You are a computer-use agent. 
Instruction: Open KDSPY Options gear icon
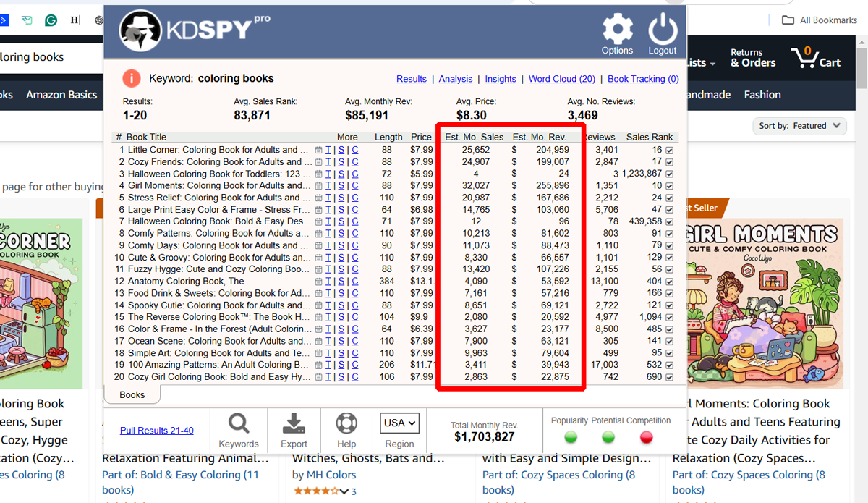coord(617,30)
